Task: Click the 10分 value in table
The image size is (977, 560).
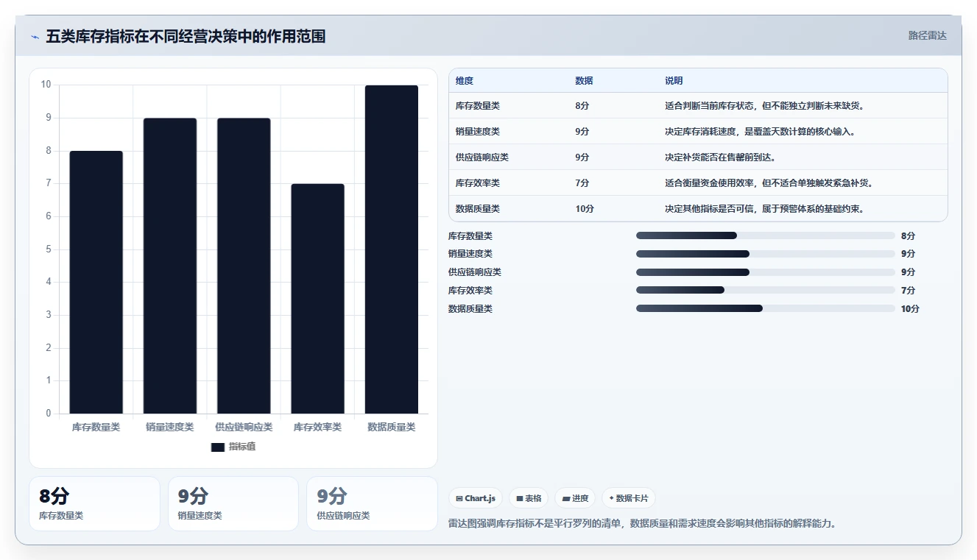Action: pos(585,209)
